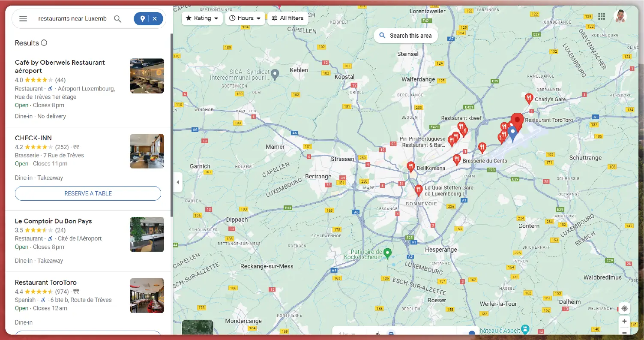Click the Strassen town label
This screenshot has width=644, height=340.
point(343,159)
